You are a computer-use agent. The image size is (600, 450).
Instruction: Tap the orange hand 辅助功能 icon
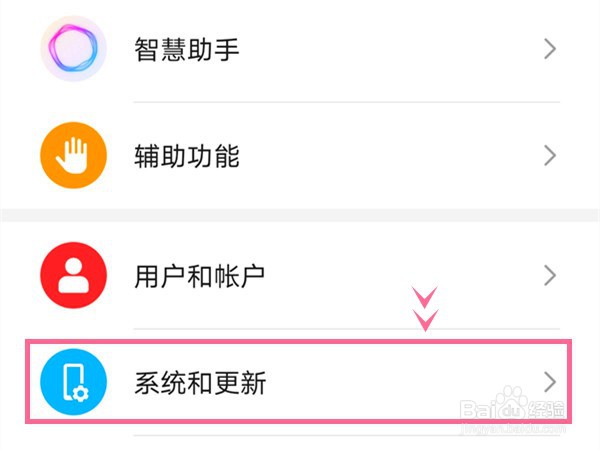[x=73, y=157]
